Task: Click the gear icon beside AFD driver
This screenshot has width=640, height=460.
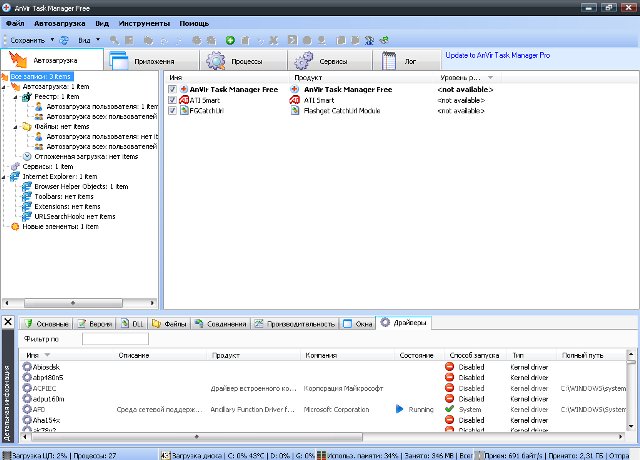Action: [x=27, y=409]
